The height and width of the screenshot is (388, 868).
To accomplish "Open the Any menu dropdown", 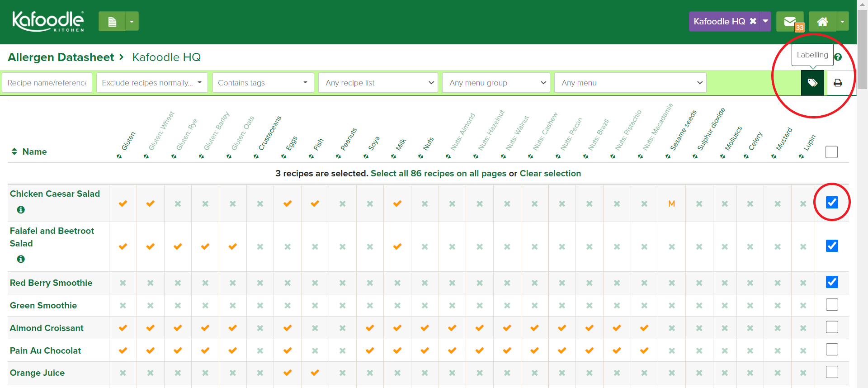I will click(x=630, y=83).
